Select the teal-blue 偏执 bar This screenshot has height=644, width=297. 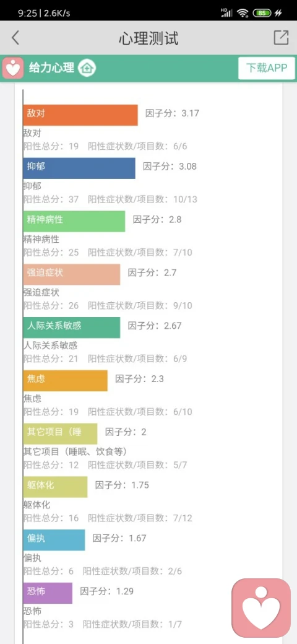(54, 540)
